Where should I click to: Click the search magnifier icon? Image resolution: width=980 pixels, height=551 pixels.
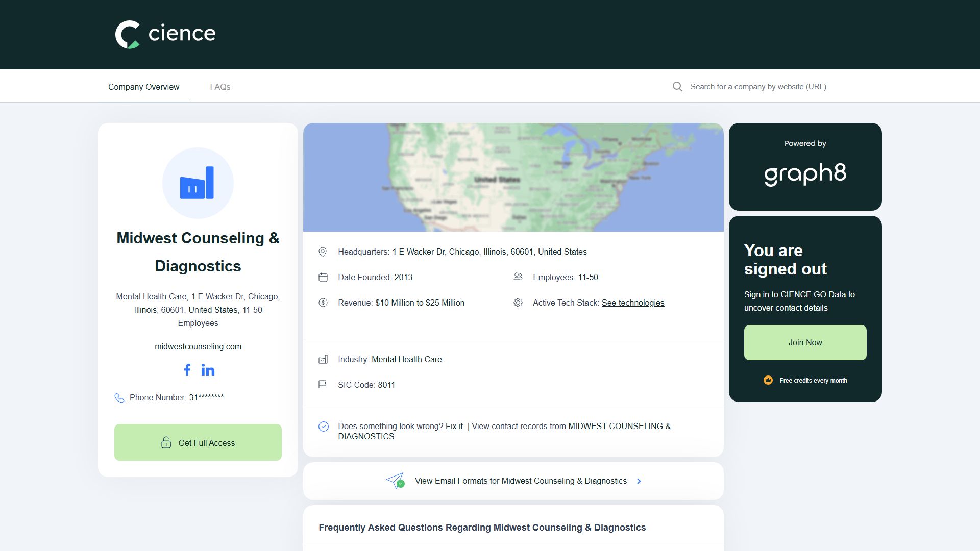click(677, 87)
